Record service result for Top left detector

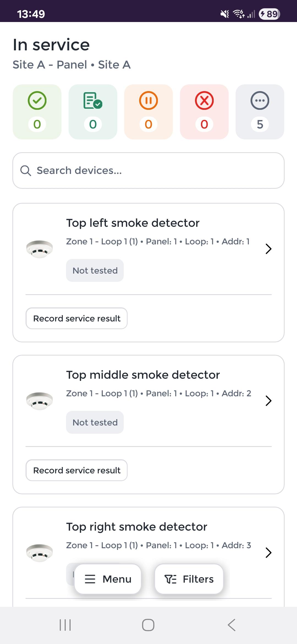click(77, 318)
